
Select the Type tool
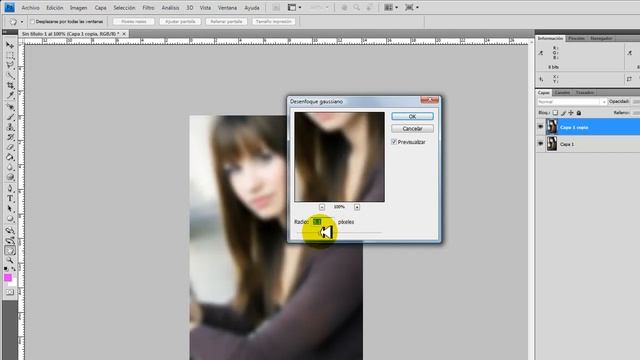point(10,199)
